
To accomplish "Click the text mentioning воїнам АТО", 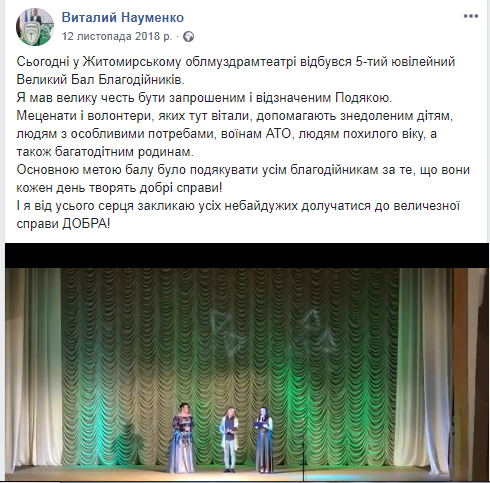I will [x=227, y=134].
